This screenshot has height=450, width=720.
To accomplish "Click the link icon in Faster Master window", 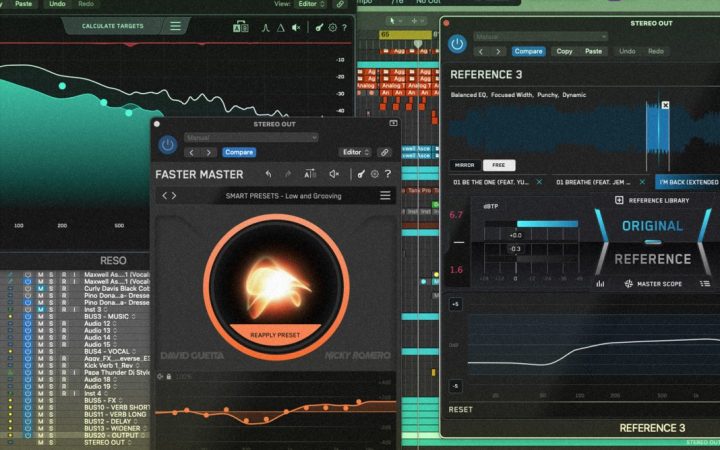I will point(384,152).
